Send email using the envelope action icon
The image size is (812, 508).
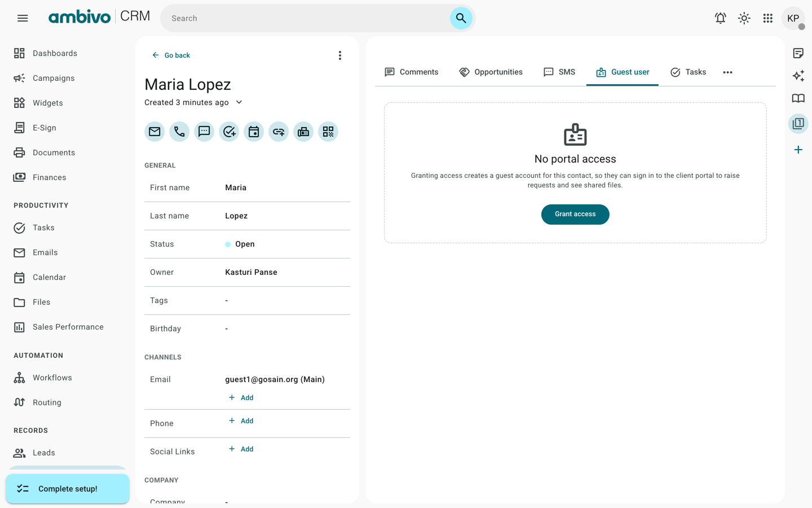coord(155,132)
